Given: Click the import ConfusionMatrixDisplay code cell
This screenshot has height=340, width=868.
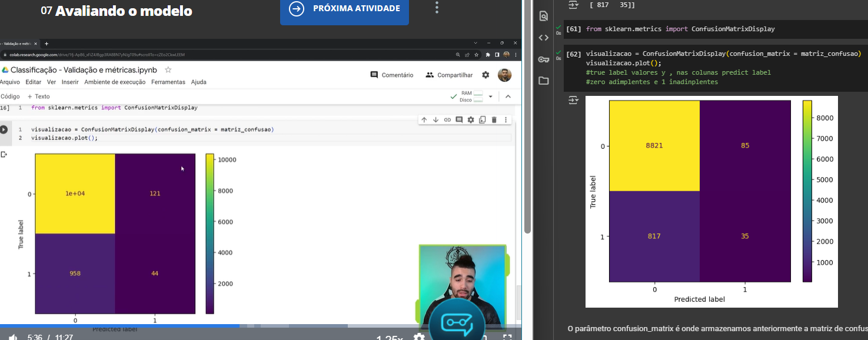Looking at the screenshot, I should click(x=716, y=29).
